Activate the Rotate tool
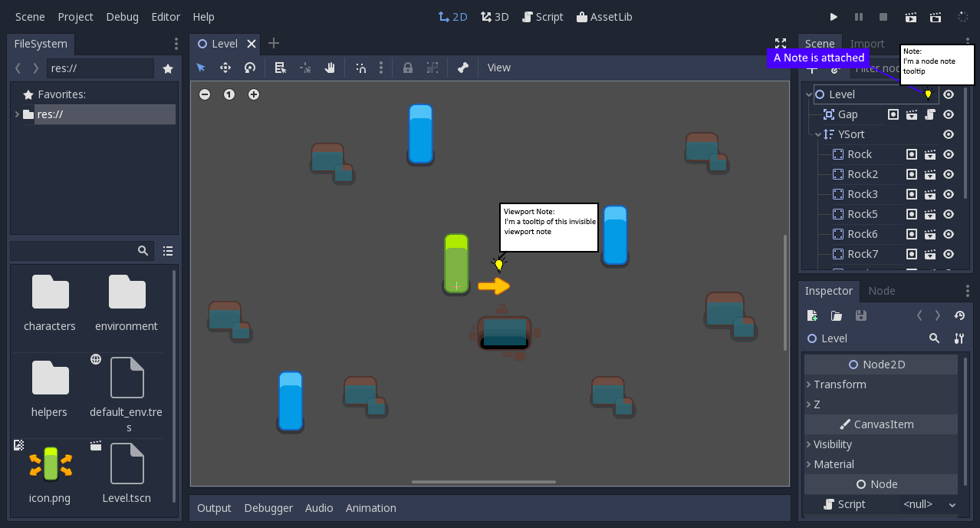 pos(250,68)
